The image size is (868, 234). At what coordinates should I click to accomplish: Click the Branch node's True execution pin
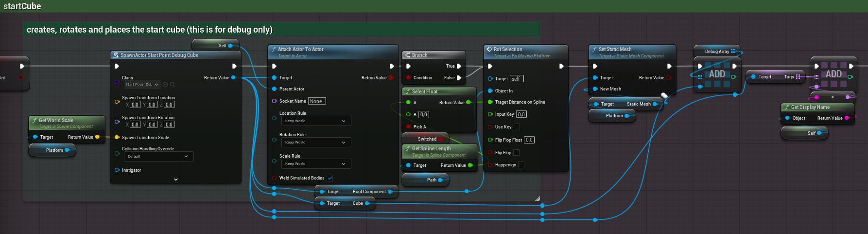coord(459,66)
